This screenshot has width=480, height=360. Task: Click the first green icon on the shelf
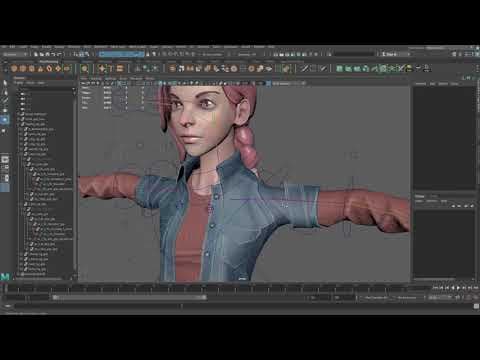pos(339,69)
